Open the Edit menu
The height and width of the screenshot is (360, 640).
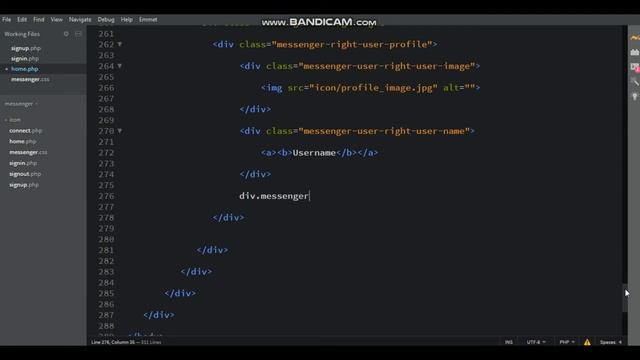click(22, 20)
